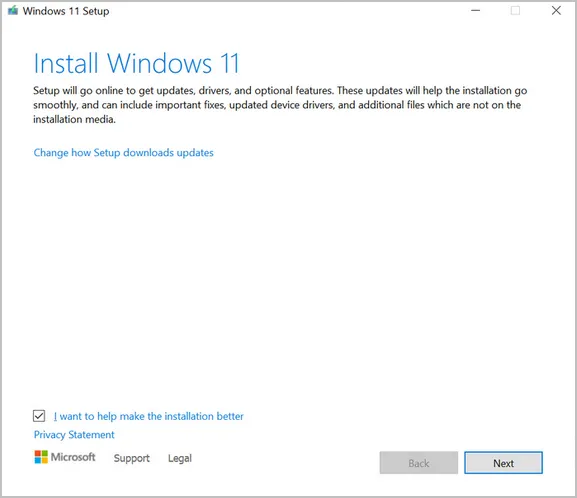This screenshot has width=577, height=498.
Task: Open 'I want to help make the installation better' link
Action: [x=148, y=416]
